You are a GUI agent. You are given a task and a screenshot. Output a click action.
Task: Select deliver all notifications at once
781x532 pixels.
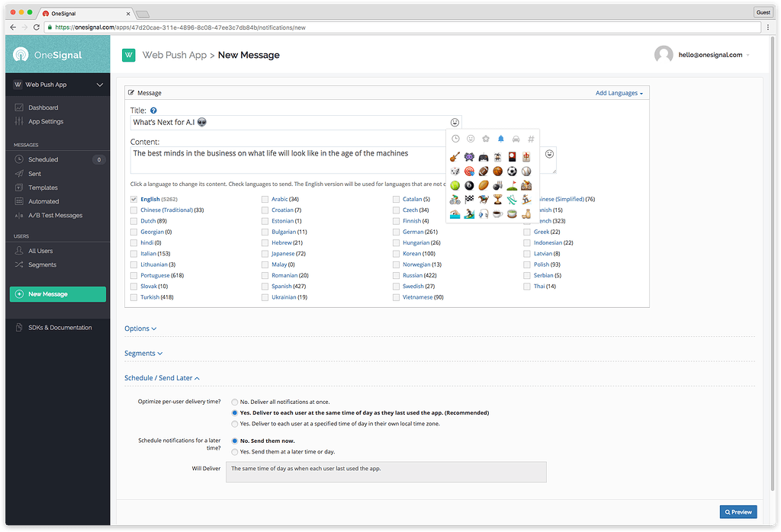pos(235,402)
